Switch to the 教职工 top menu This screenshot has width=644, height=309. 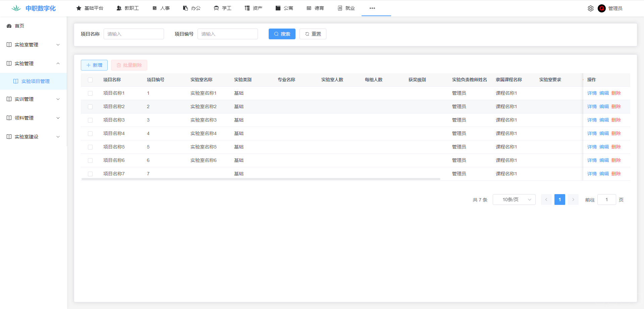coord(127,8)
